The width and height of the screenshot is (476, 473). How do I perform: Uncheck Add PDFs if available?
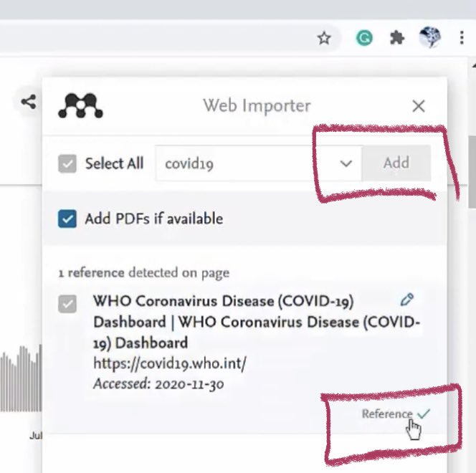(67, 219)
